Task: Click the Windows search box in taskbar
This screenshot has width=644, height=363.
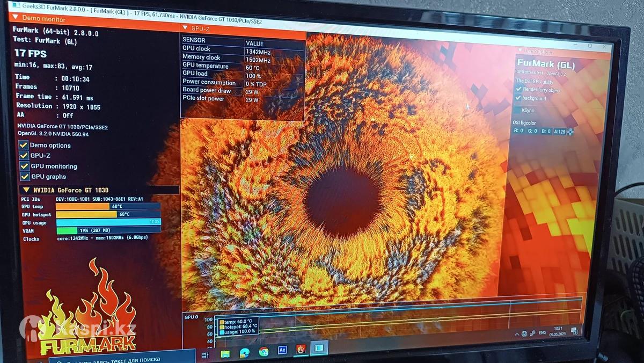Action: tap(122, 360)
